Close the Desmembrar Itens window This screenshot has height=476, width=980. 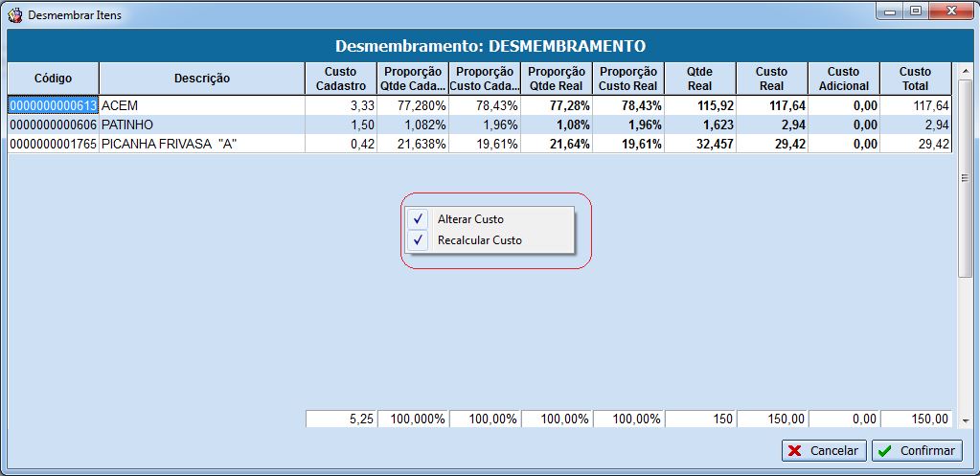pos(952,11)
